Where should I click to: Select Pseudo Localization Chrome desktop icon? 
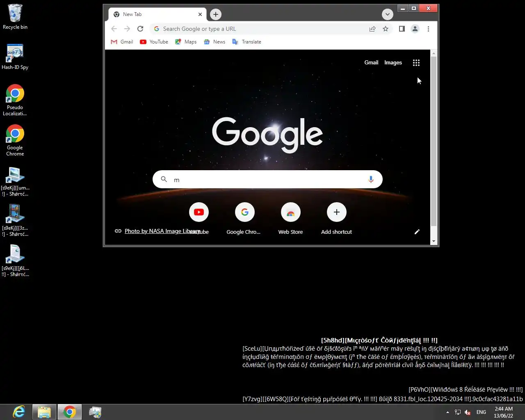coord(15,100)
